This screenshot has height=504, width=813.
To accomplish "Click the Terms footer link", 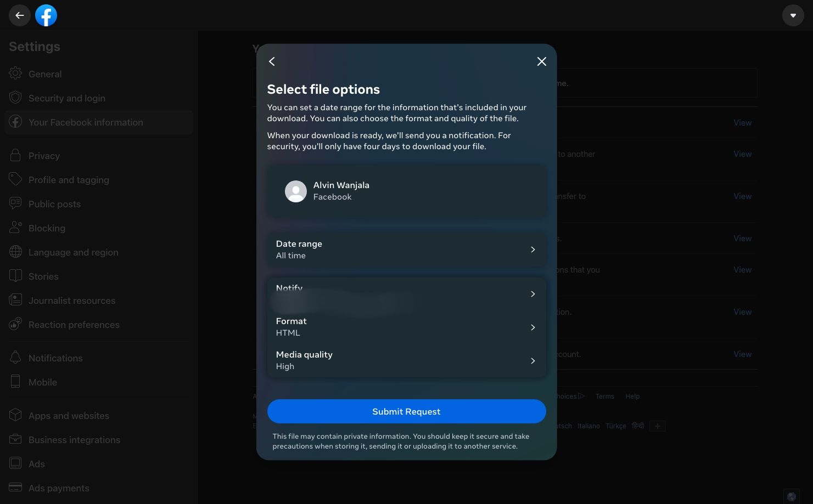I will (604, 396).
